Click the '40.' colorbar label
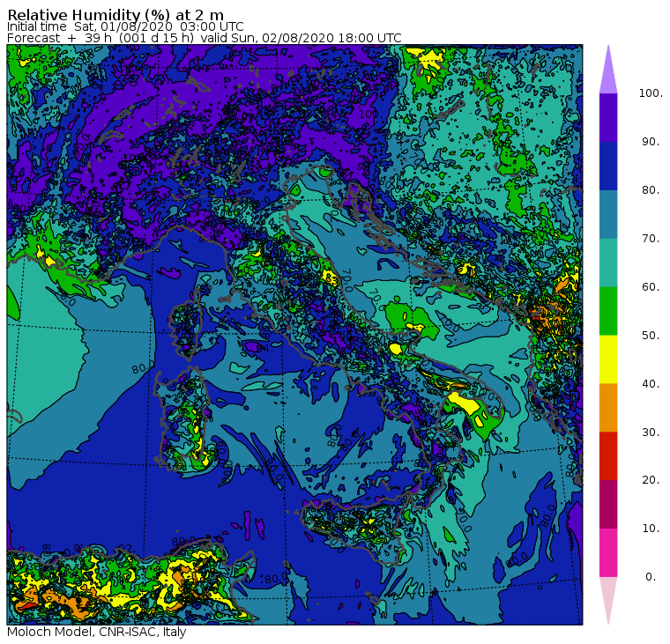Screen dimensions: 670x644 click(651, 383)
